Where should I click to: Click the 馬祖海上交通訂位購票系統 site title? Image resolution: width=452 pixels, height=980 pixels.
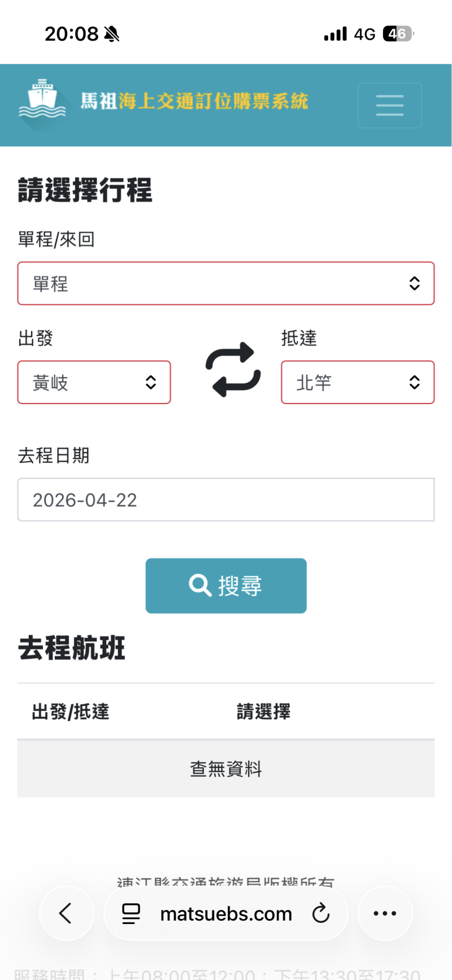194,101
